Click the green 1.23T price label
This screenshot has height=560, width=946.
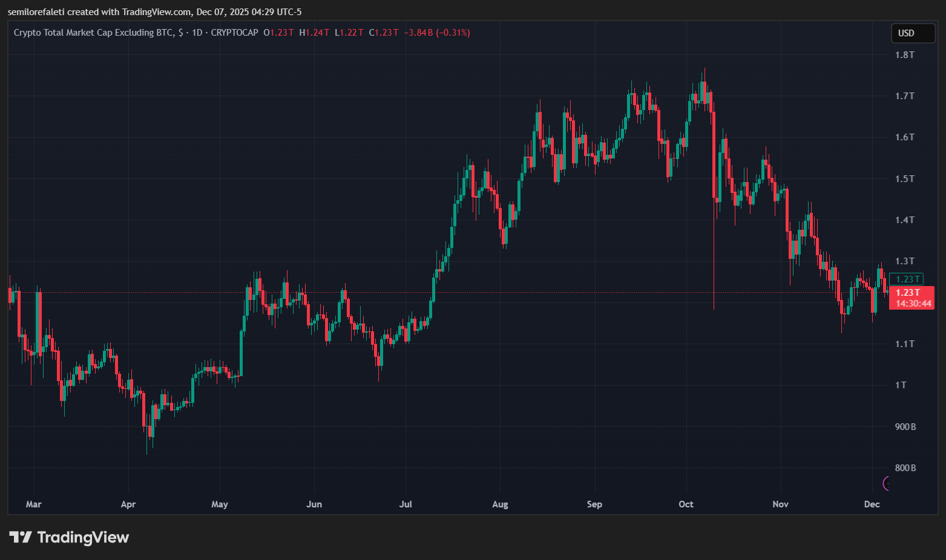[x=906, y=279]
